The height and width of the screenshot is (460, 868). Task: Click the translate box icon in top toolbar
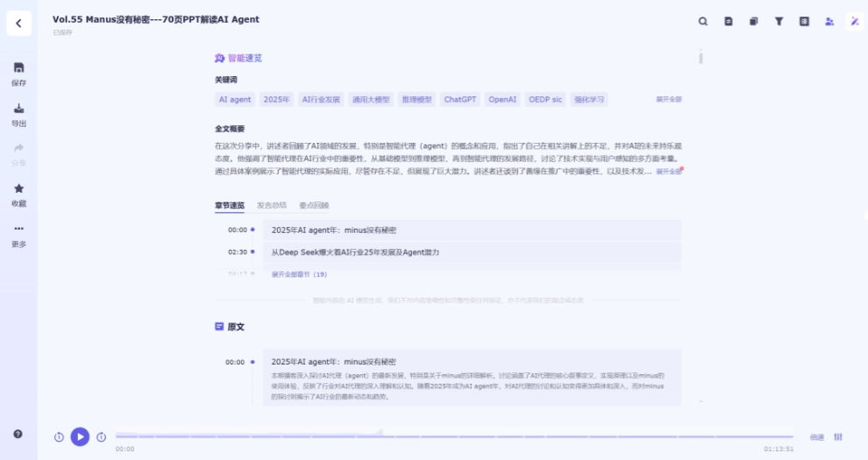coord(804,22)
